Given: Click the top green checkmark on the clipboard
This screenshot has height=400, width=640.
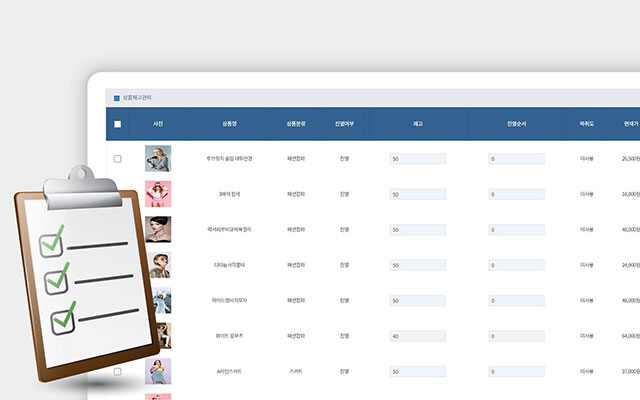Looking at the screenshot, I should (x=52, y=240).
